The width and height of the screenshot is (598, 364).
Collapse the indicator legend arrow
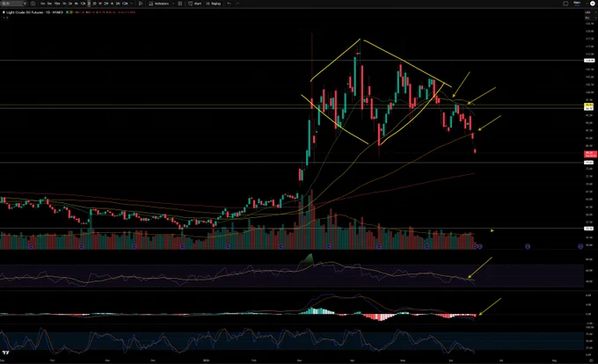coord(4,18)
